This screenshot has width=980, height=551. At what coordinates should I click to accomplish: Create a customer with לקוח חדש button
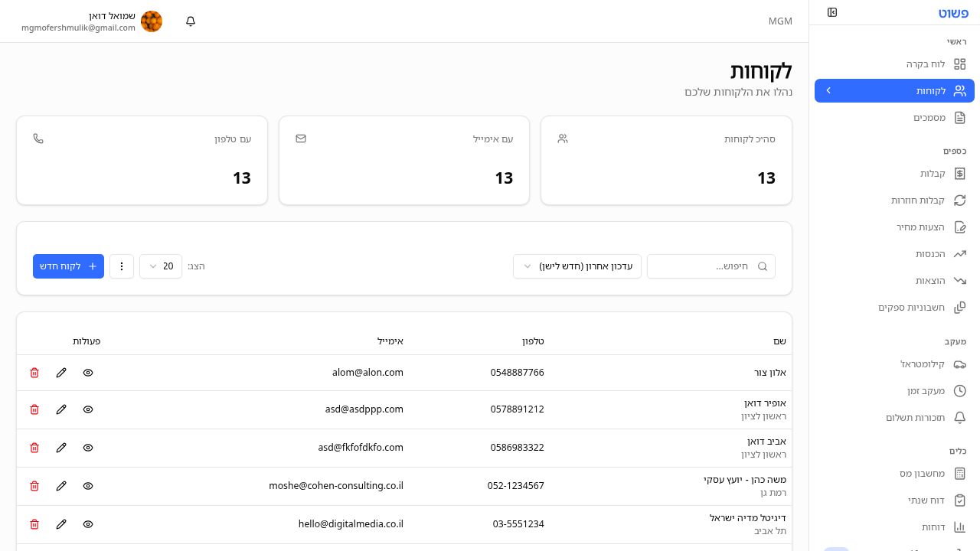point(68,266)
